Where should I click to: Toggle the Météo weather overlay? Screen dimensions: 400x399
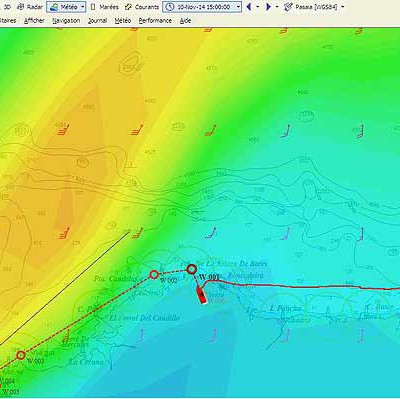pos(63,7)
